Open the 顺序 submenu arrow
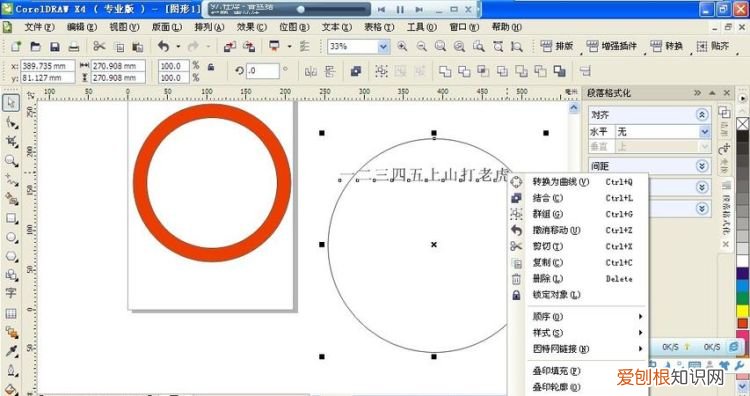Screen dimensions: 750x396 (640, 316)
